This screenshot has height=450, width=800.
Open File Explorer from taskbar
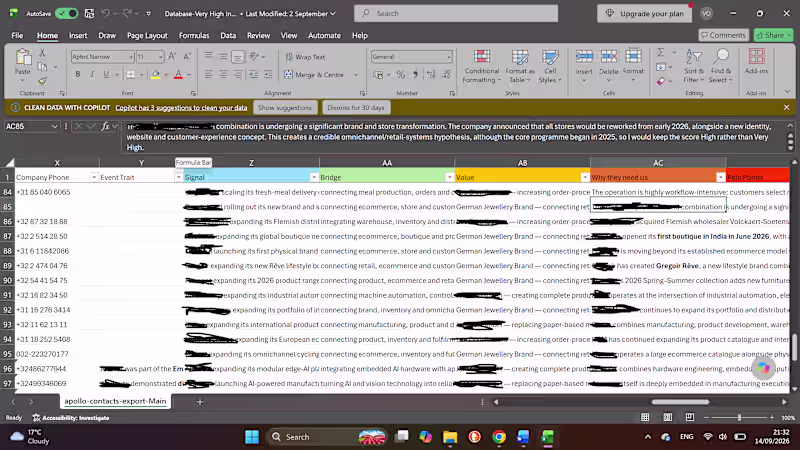(x=450, y=437)
